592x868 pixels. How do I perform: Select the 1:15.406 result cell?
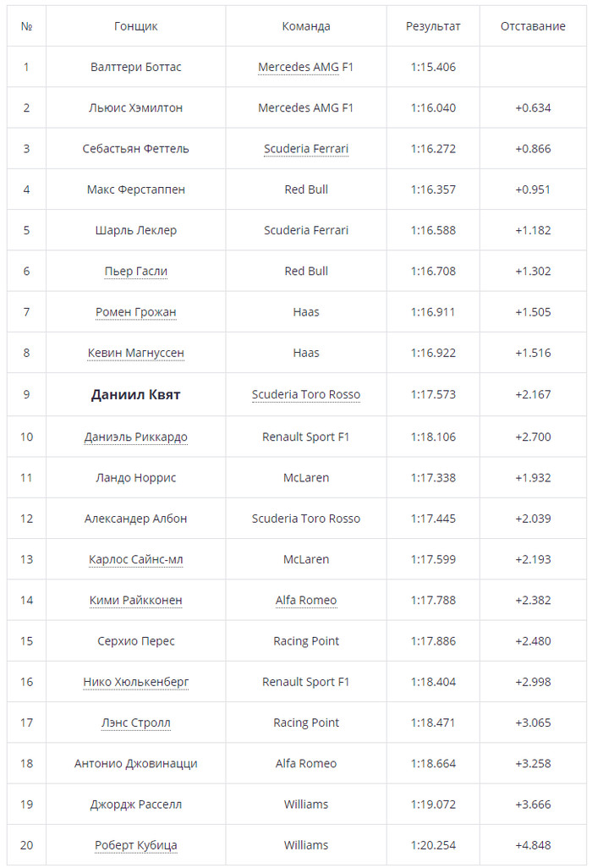[x=433, y=67]
